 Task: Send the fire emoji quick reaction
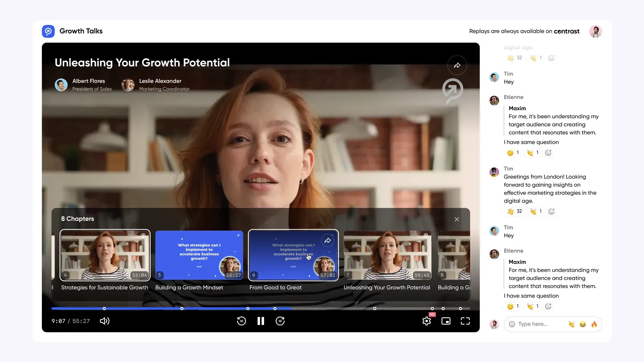coord(594,324)
